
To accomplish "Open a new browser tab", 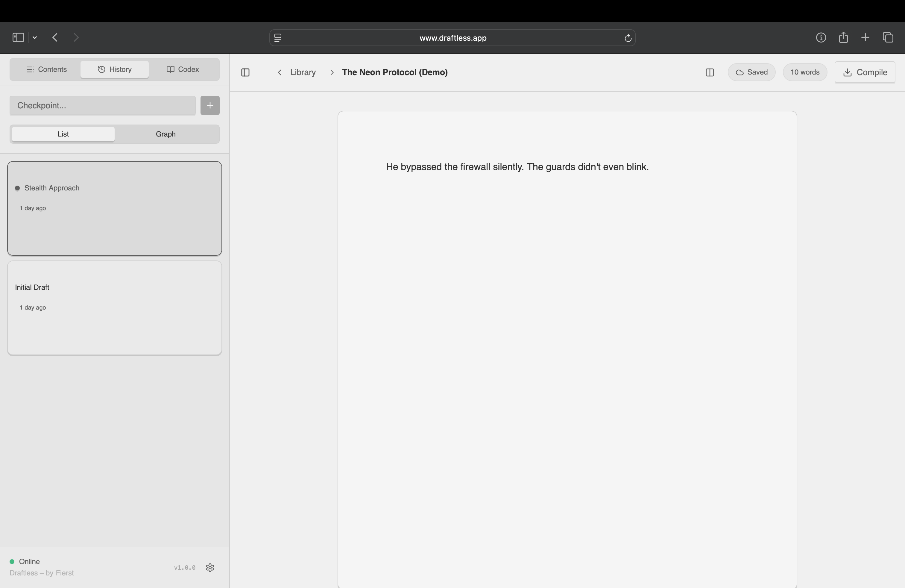I will (x=865, y=37).
